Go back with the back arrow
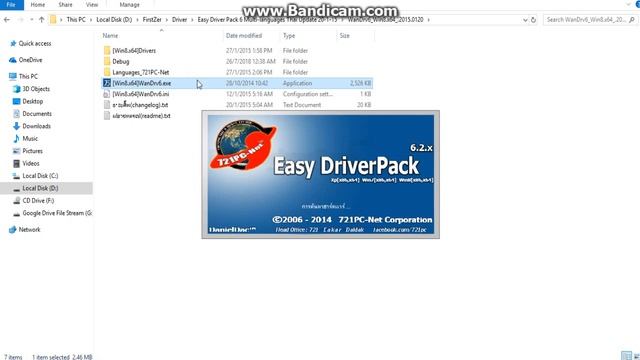 click(7, 20)
